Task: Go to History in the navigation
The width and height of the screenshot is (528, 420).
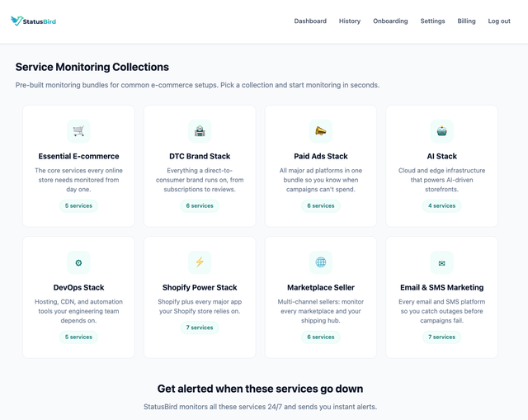Action: tap(350, 21)
